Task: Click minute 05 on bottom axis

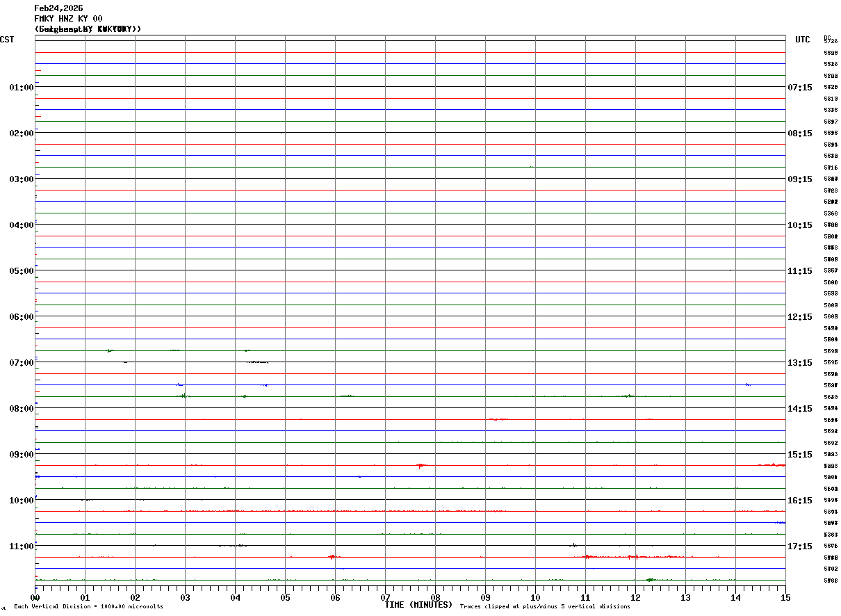Action: click(x=285, y=597)
